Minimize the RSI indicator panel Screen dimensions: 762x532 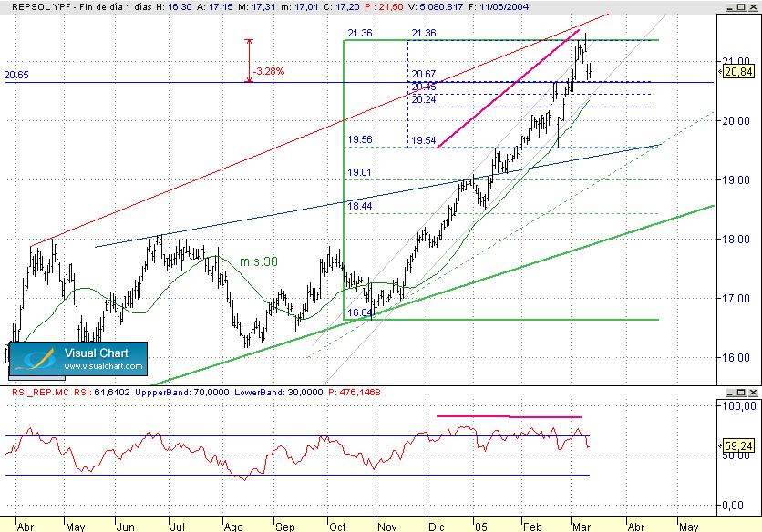(730, 393)
